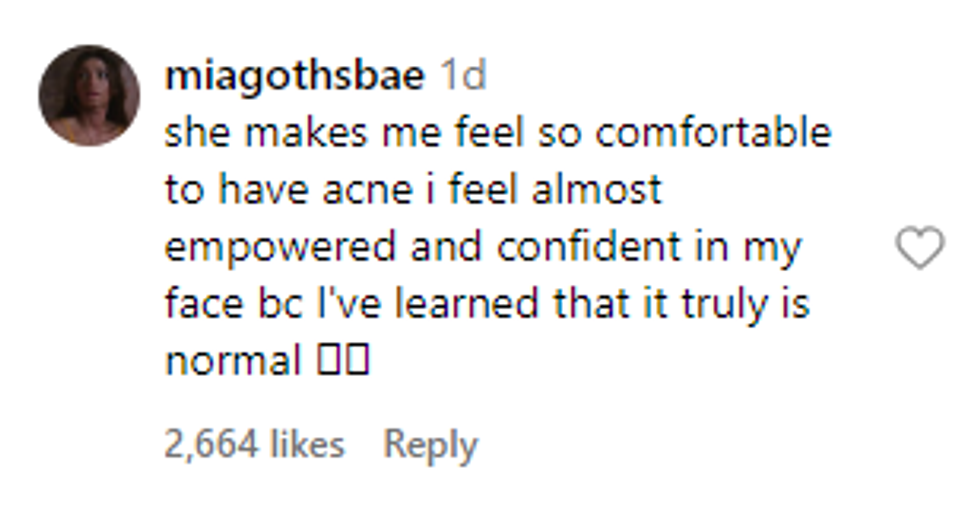Click the word "truly" in the comment

coord(704,304)
